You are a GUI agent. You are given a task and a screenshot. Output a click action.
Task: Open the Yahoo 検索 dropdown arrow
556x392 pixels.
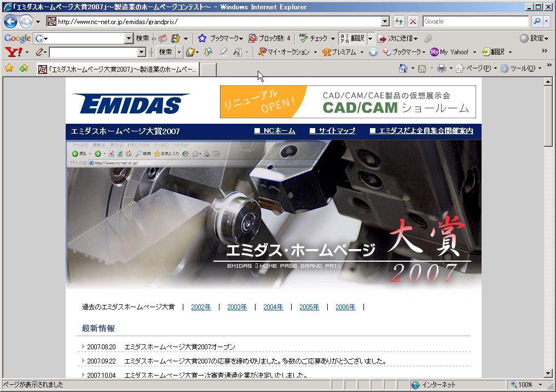[x=179, y=52]
